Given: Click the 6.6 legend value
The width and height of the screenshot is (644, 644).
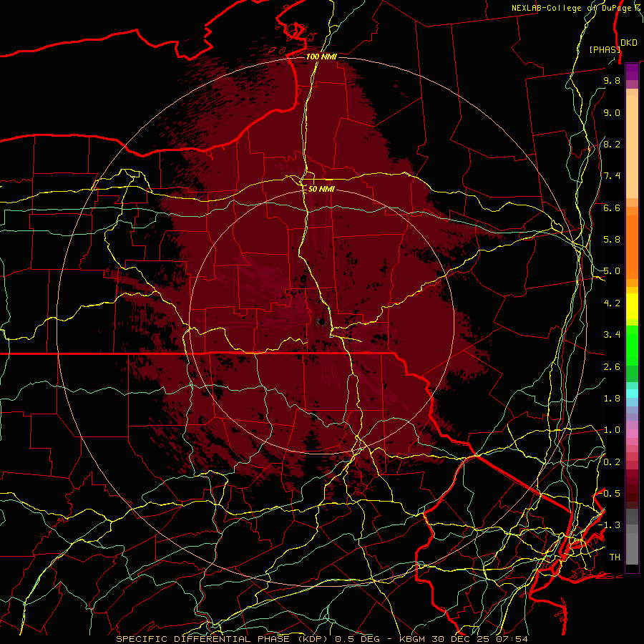Looking at the screenshot, I should pyautogui.click(x=612, y=208).
